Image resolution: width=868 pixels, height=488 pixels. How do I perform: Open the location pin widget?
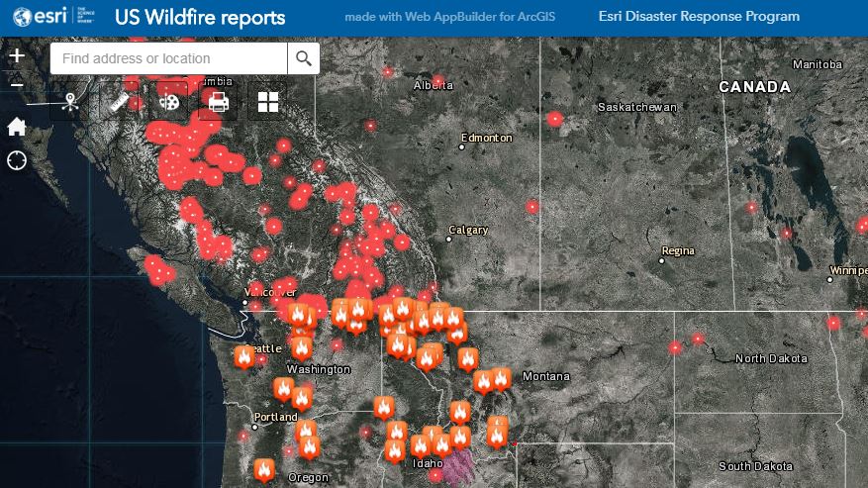pyautogui.click(x=69, y=102)
